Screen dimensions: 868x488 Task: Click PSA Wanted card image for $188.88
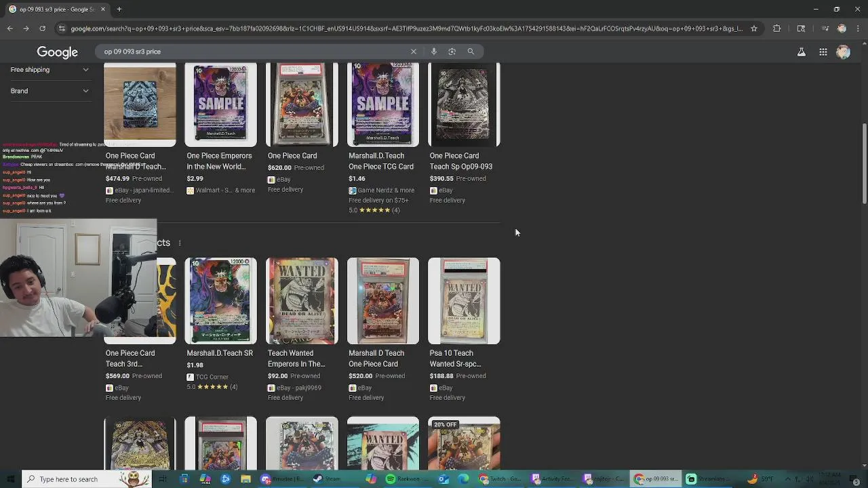point(464,301)
